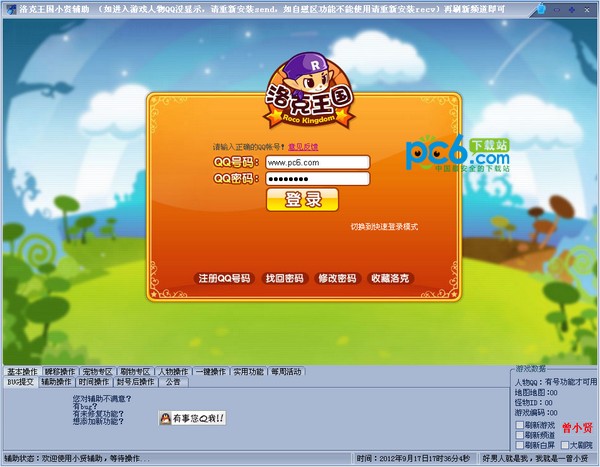Close the 洛克王国小贤辅助 window
This screenshot has width=600, height=467.
pyautogui.click(x=587, y=10)
